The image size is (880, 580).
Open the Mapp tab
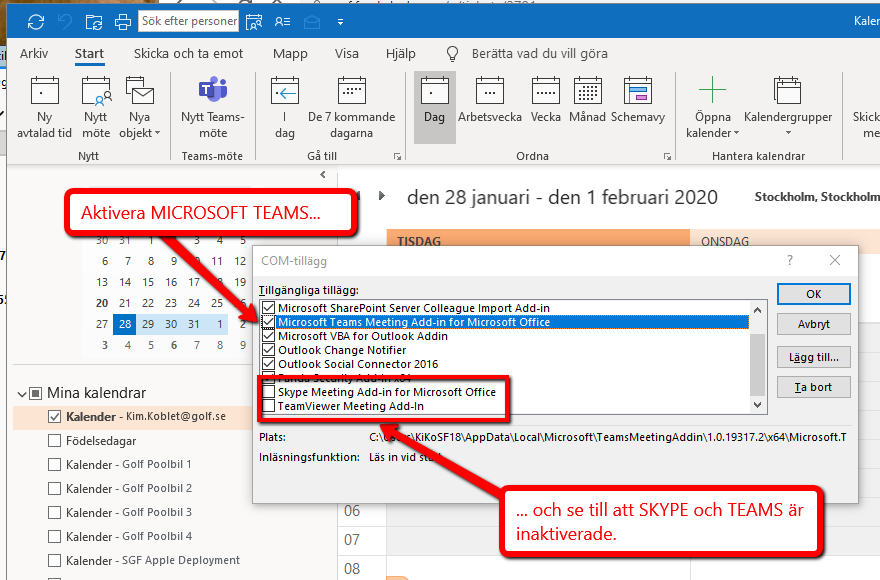tap(290, 53)
